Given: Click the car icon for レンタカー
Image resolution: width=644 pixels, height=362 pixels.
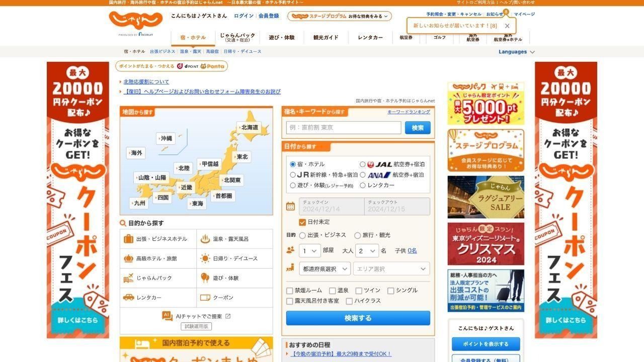Looking at the screenshot, I should [129, 297].
